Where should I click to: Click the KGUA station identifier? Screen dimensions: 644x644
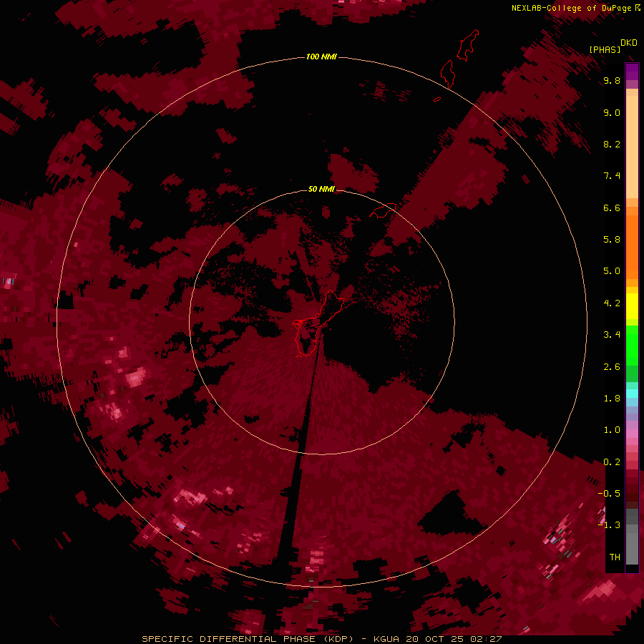pos(386,639)
